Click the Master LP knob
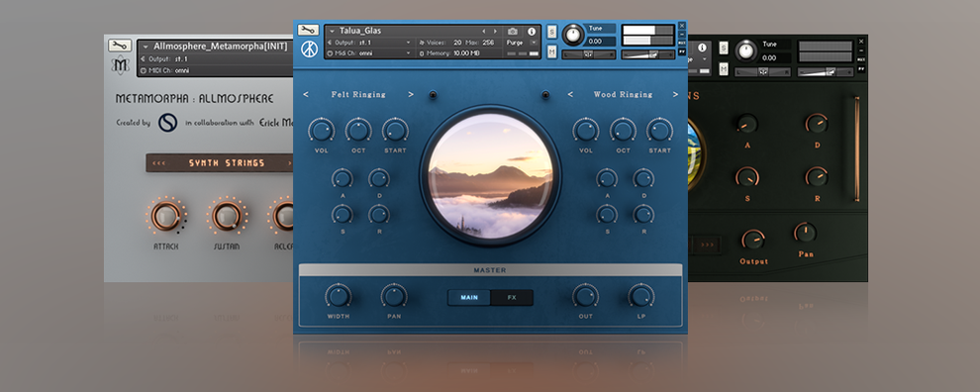The height and width of the screenshot is (392, 980). pyautogui.click(x=641, y=296)
